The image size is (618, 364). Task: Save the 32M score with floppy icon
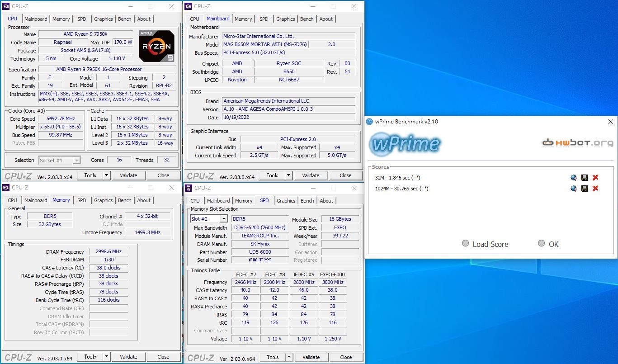click(584, 178)
